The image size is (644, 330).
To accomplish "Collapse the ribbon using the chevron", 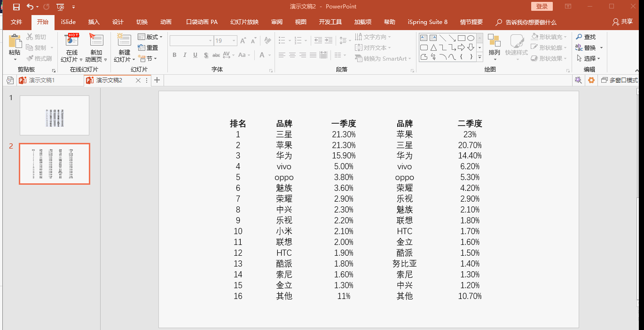I will pos(637,70).
